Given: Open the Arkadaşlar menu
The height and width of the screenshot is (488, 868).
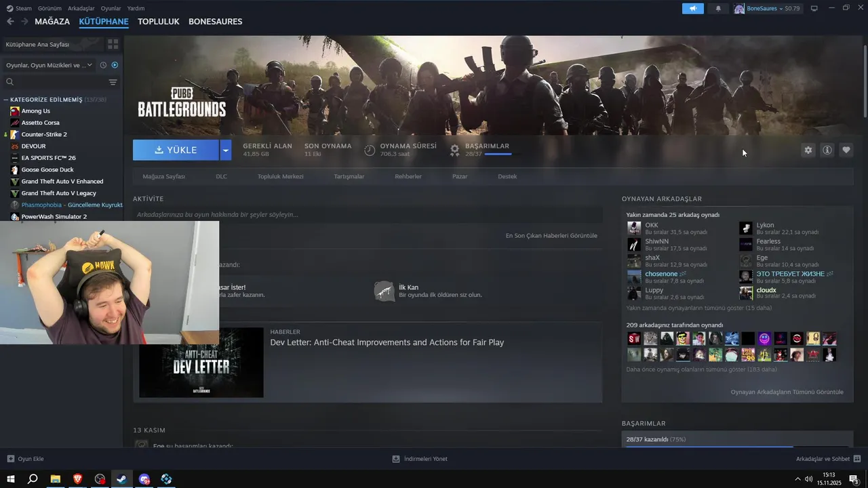Looking at the screenshot, I should pos(81,8).
